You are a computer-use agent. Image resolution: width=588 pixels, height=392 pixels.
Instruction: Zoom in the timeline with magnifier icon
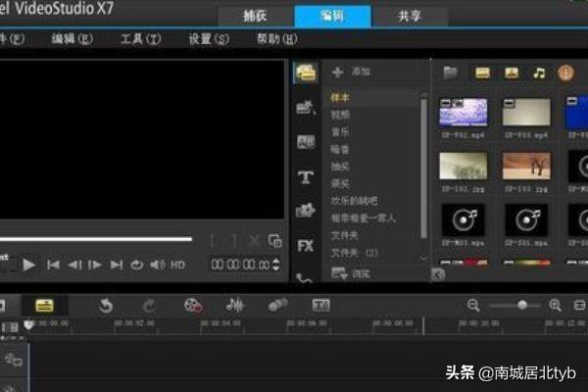[555, 306]
